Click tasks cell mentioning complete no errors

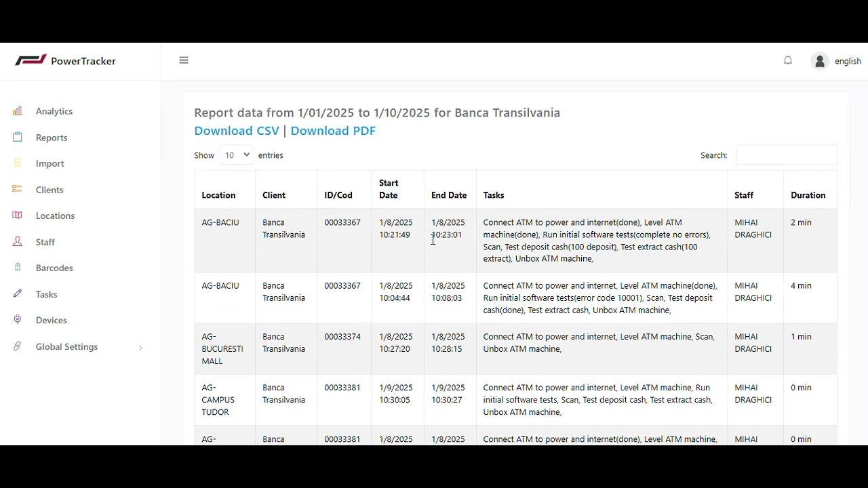601,241
